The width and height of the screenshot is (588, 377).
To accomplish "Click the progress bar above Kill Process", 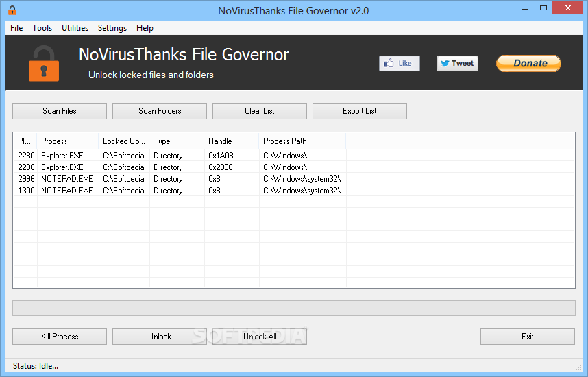I will (293, 308).
